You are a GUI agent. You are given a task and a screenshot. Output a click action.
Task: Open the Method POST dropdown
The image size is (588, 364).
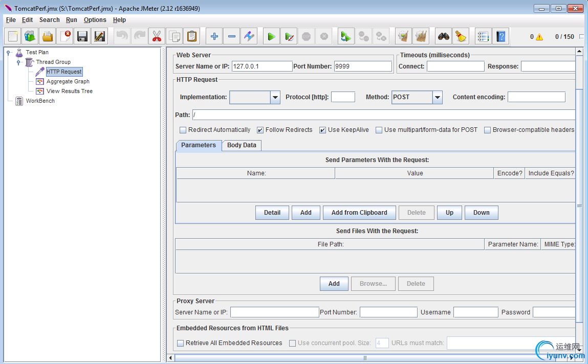click(437, 97)
